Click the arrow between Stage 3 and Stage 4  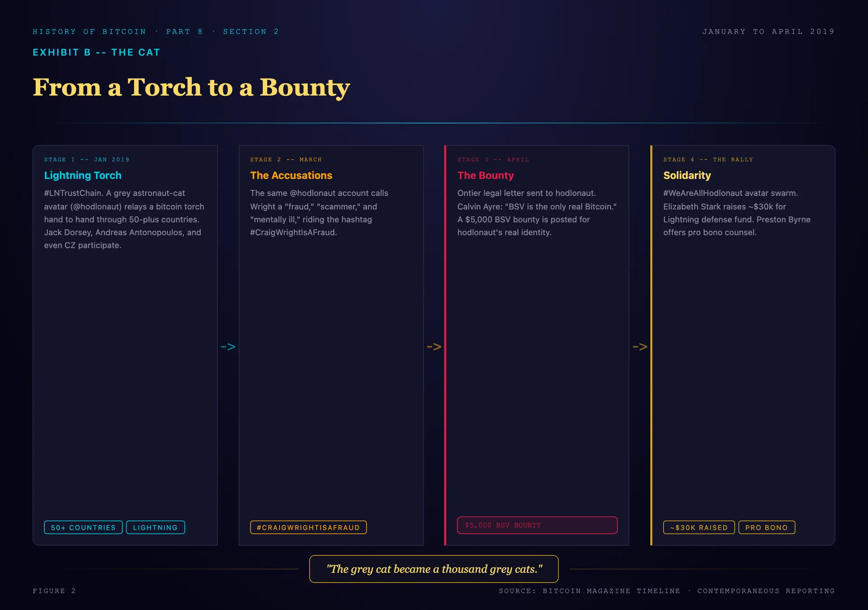tap(640, 347)
